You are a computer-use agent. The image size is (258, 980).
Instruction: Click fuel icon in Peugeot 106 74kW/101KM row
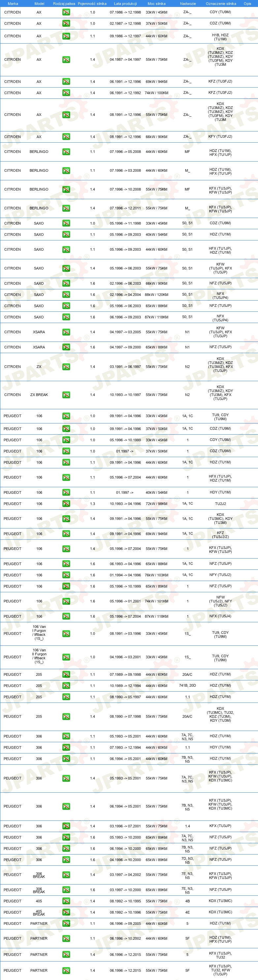(66, 601)
